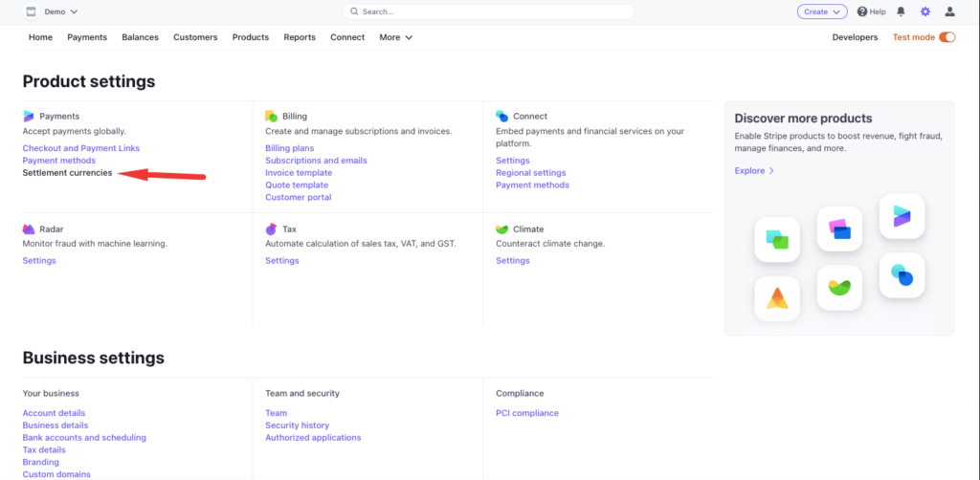Image resolution: width=980 pixels, height=480 pixels.
Task: Open notifications bell icon
Action: [x=901, y=11]
